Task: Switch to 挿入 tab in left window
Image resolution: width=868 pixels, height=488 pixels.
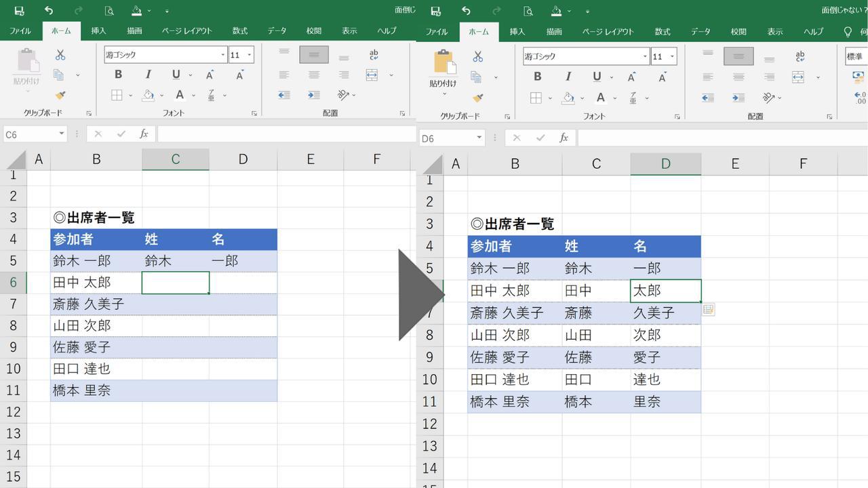Action: 99,31
